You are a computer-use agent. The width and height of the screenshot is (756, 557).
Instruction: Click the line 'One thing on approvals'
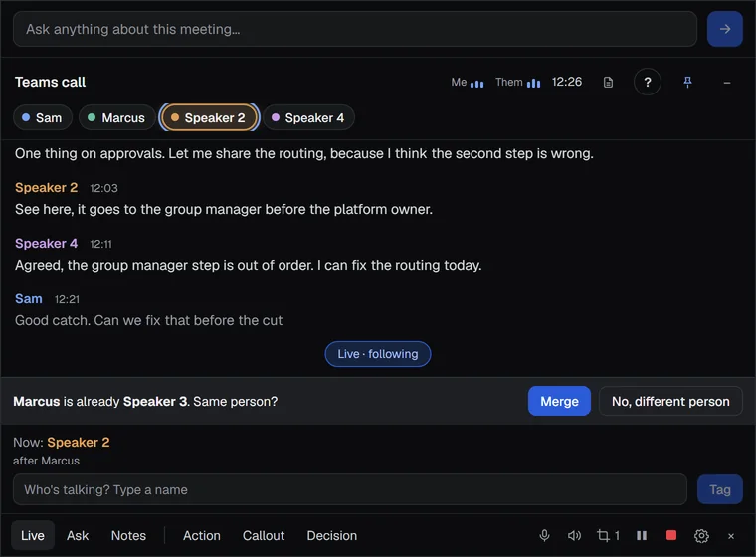click(x=304, y=153)
